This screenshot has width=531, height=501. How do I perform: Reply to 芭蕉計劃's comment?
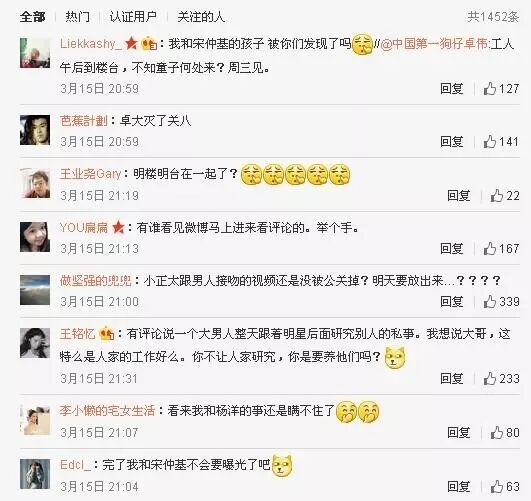click(x=452, y=142)
